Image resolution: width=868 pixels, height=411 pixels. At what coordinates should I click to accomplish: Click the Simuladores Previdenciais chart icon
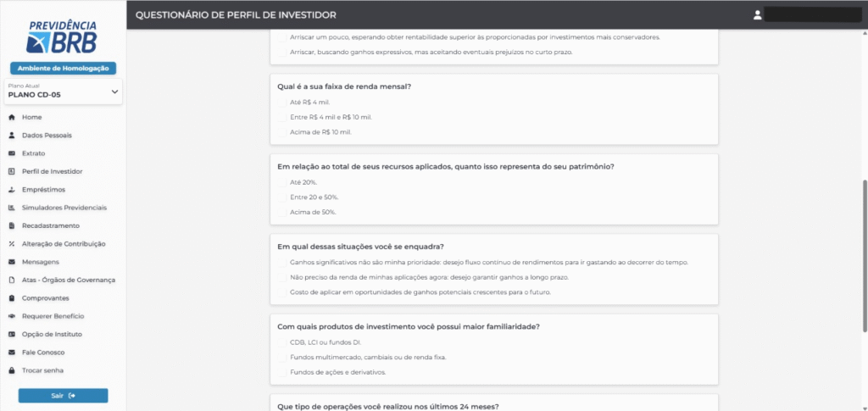click(x=11, y=208)
